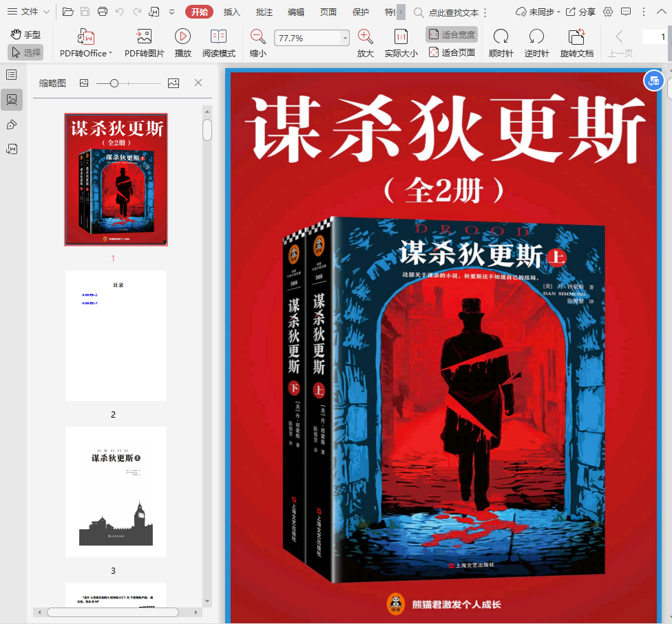Open the settings gear icon

coord(608,12)
